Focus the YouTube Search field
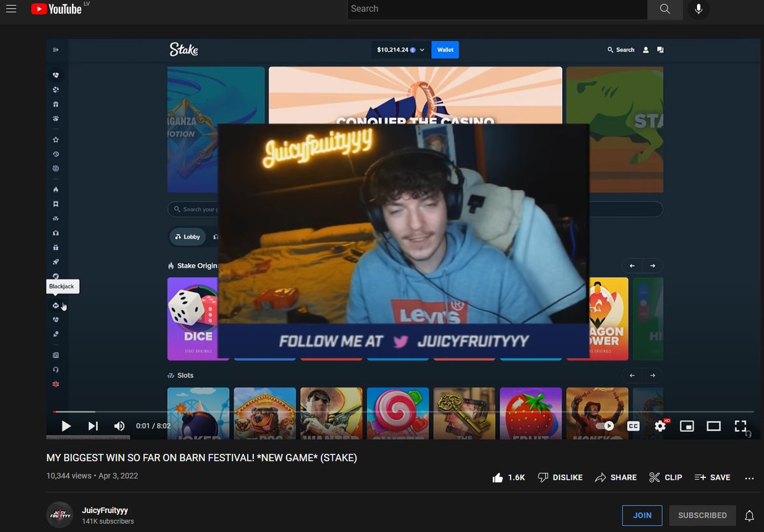Viewport: 764px width, 532px height. [497, 9]
